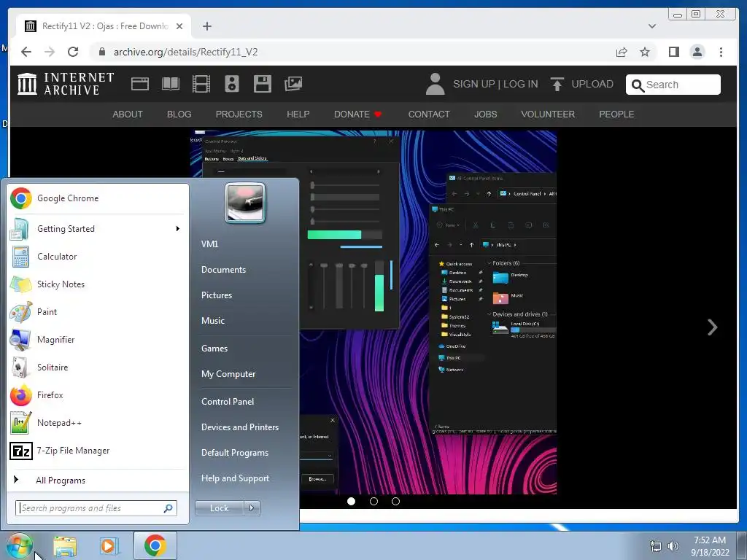747x560 pixels.
Task: Open Firefox from the Start menu
Action: pyautogui.click(x=98, y=395)
